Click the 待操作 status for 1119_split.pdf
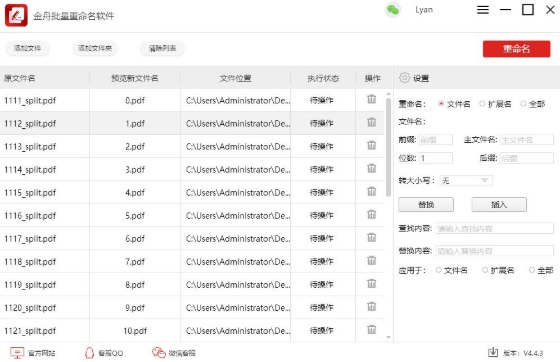560x362 pixels. (x=321, y=285)
